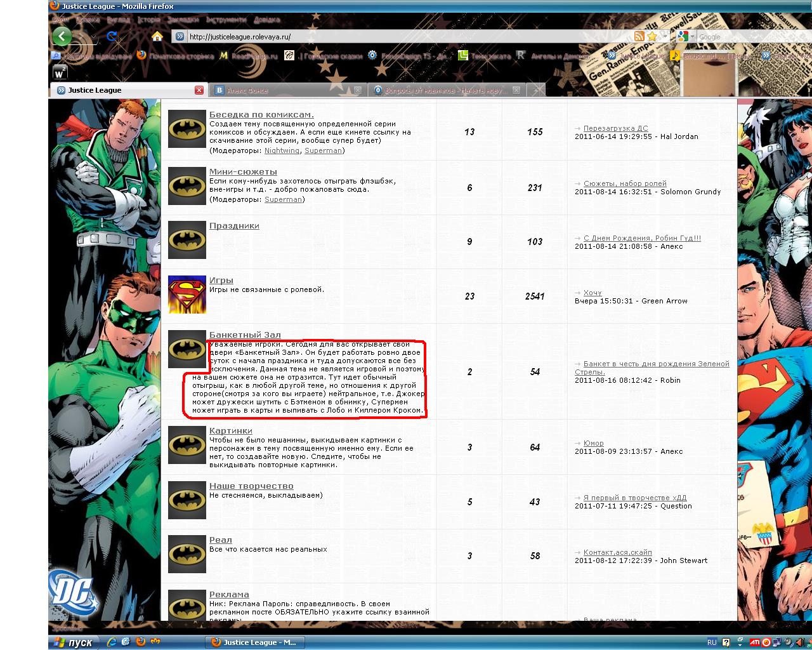Open the Windows Start (пуск) menu
Viewport: 812px width, 650px height.
click(74, 642)
